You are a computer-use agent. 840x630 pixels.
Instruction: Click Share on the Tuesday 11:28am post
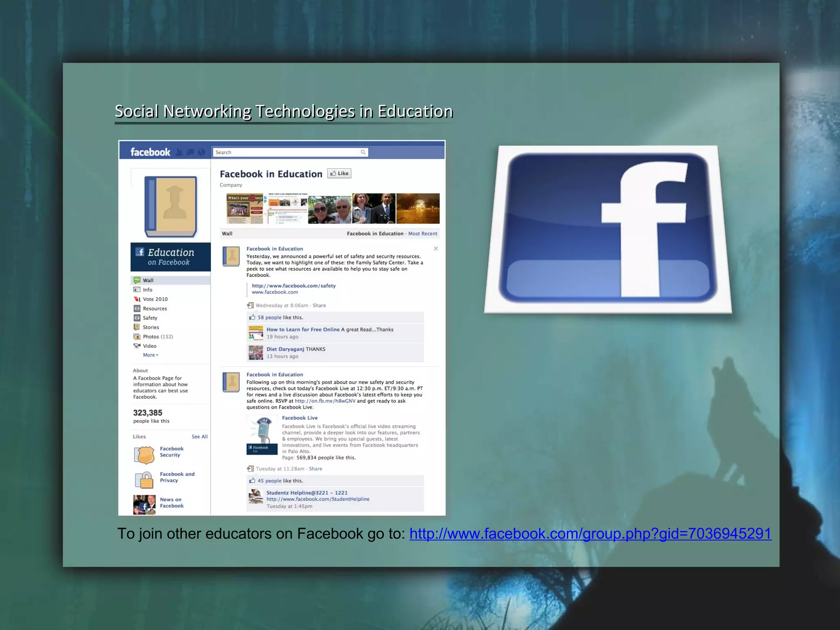click(315, 469)
